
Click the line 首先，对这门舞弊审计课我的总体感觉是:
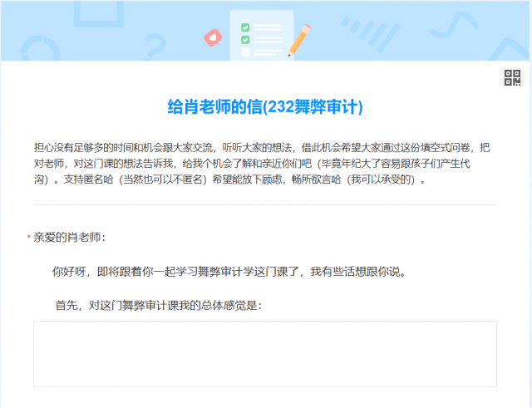coord(159,305)
